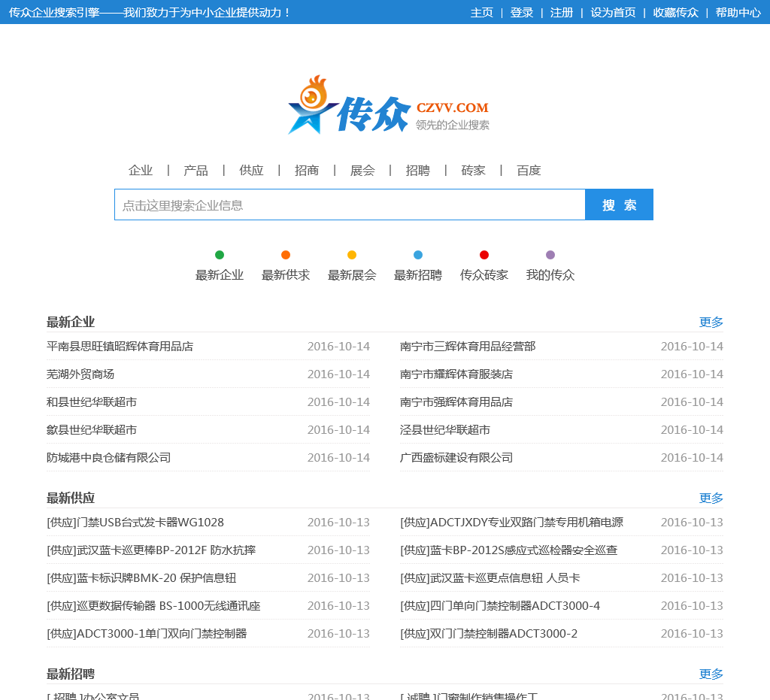Open 蓝卡标识牌BMK-20 supply item
The height and width of the screenshot is (700, 770).
pos(141,577)
